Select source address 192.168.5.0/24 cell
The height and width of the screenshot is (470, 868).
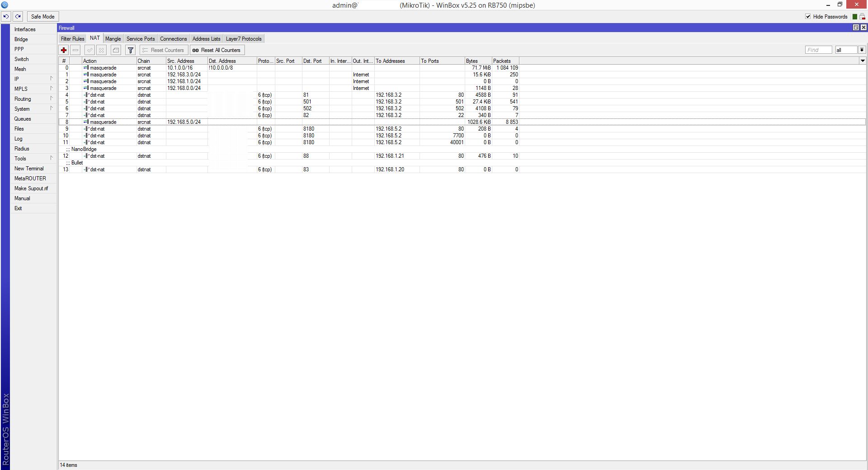[187, 122]
